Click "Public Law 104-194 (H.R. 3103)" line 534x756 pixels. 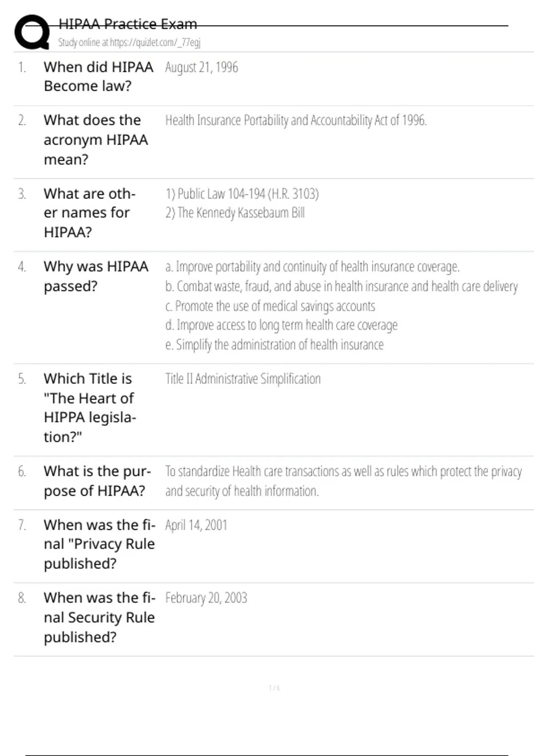[x=242, y=194]
